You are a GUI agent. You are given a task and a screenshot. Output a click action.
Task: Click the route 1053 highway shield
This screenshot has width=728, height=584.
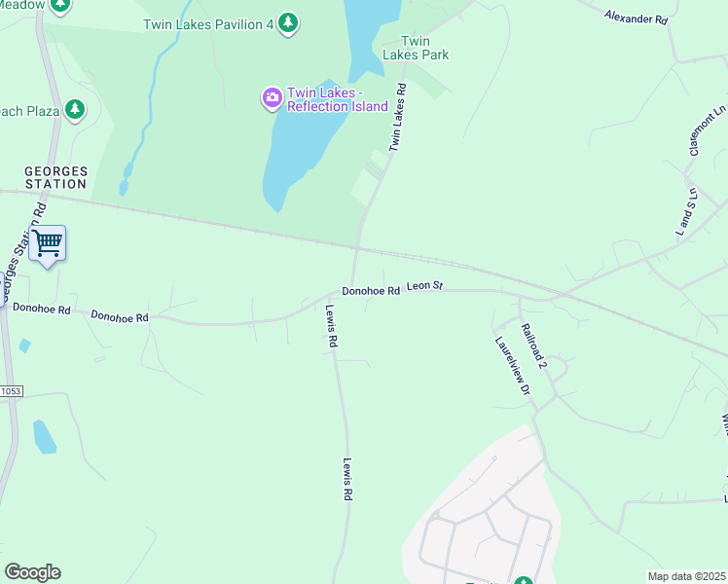coord(11,391)
